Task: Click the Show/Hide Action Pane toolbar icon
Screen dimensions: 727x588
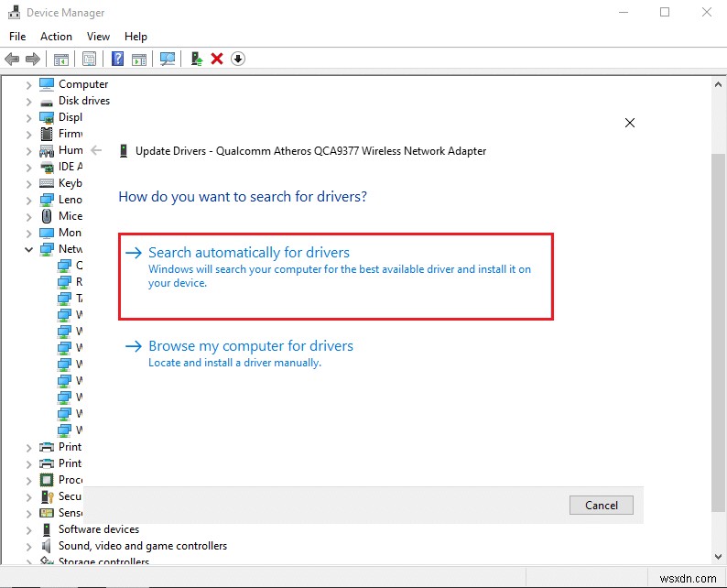Action: [139, 59]
